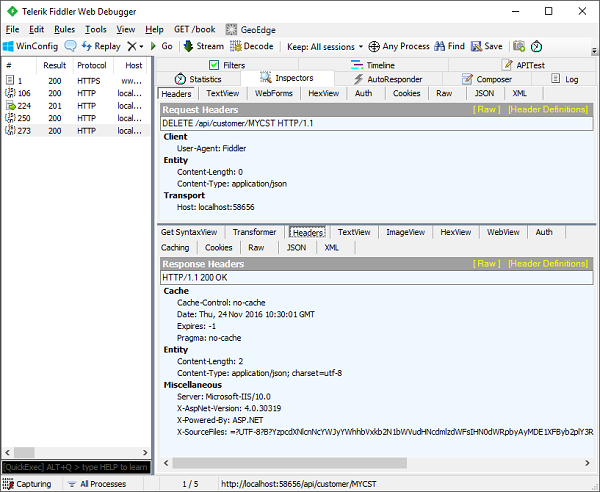600x492 pixels.
Task: Open the Tools menu
Action: pos(96,29)
